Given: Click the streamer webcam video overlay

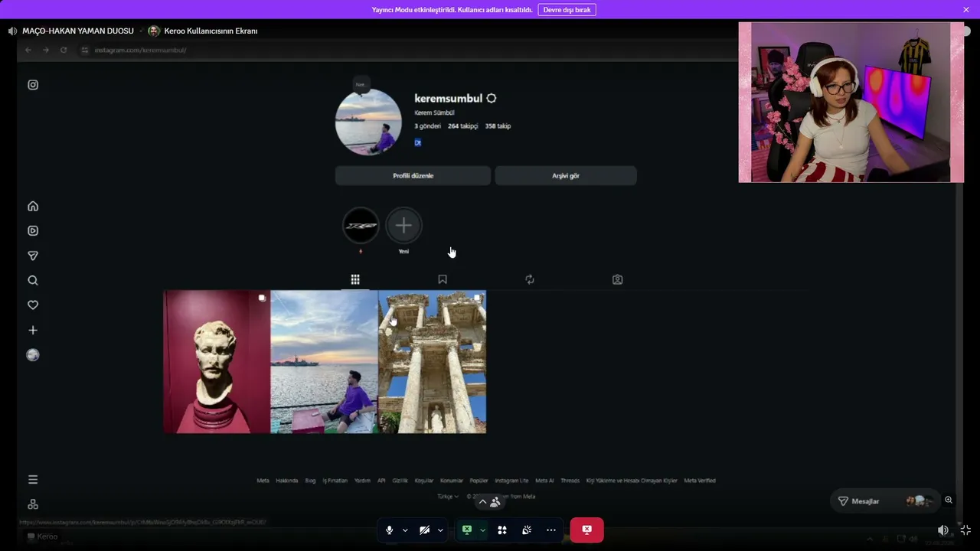Looking at the screenshot, I should click(x=851, y=103).
